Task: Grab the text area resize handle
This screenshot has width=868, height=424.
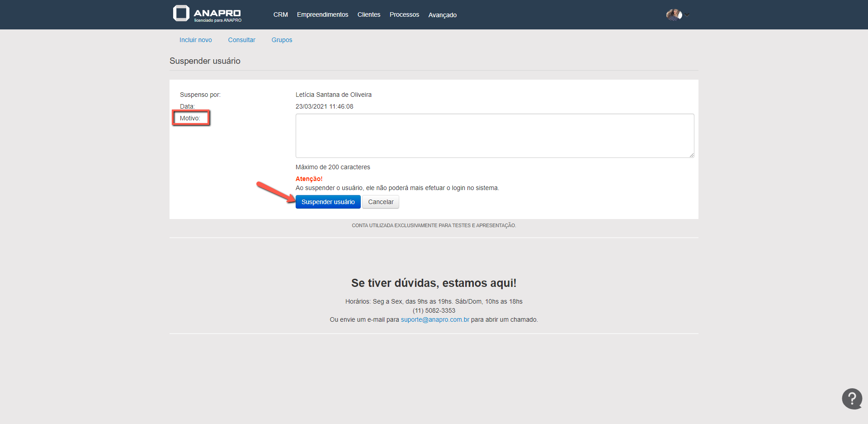Action: coord(691,155)
